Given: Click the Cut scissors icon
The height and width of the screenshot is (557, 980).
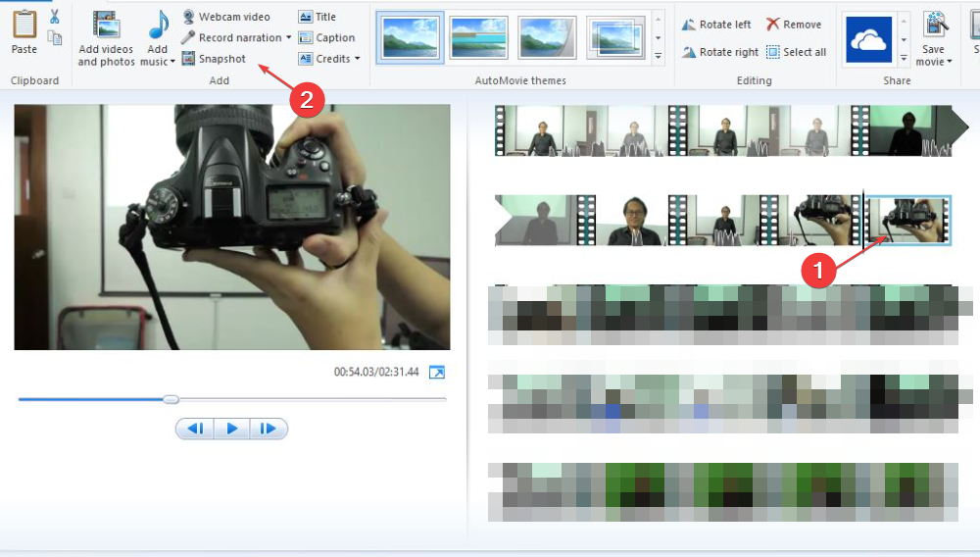Looking at the screenshot, I should click(x=54, y=17).
